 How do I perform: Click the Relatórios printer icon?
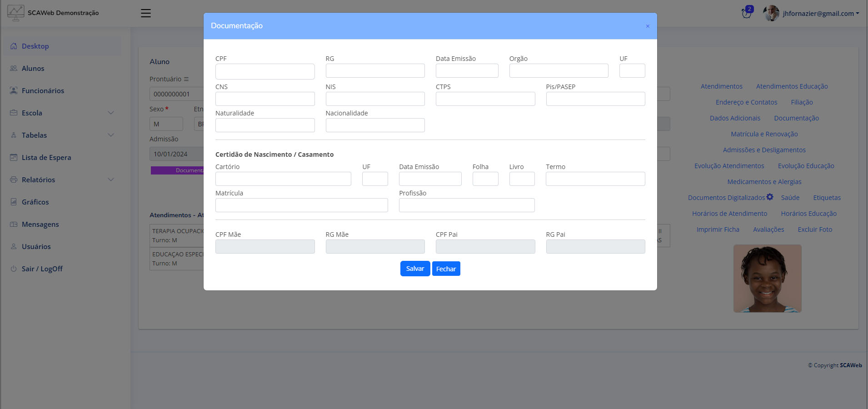point(14,180)
